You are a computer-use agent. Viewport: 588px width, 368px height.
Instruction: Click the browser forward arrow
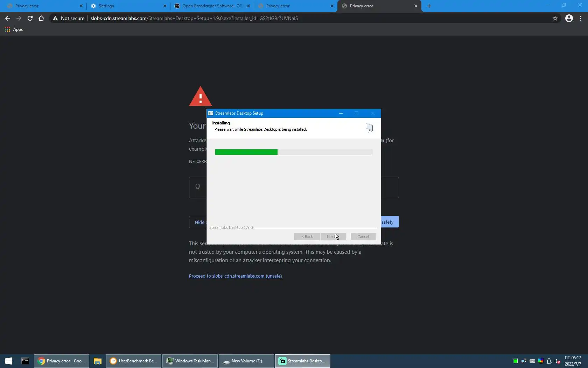[19, 18]
